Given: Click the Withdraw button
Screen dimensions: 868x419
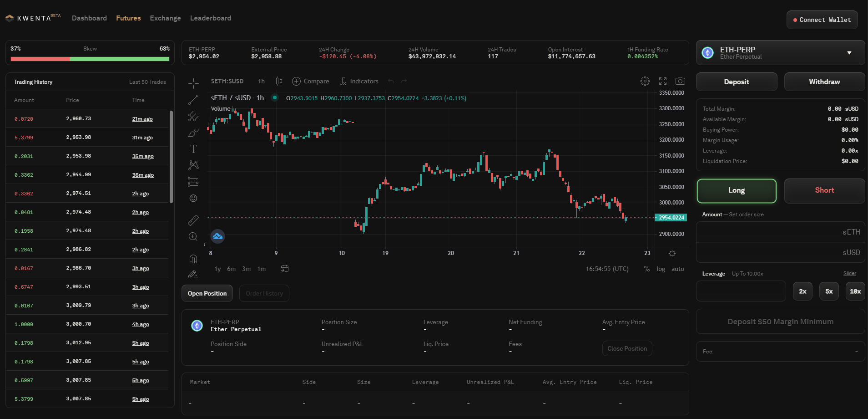Looking at the screenshot, I should (x=824, y=82).
